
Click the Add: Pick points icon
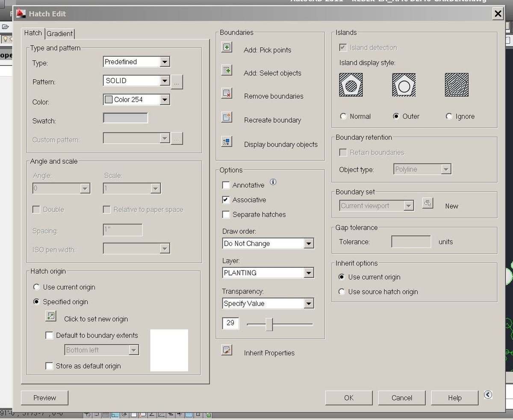(227, 47)
